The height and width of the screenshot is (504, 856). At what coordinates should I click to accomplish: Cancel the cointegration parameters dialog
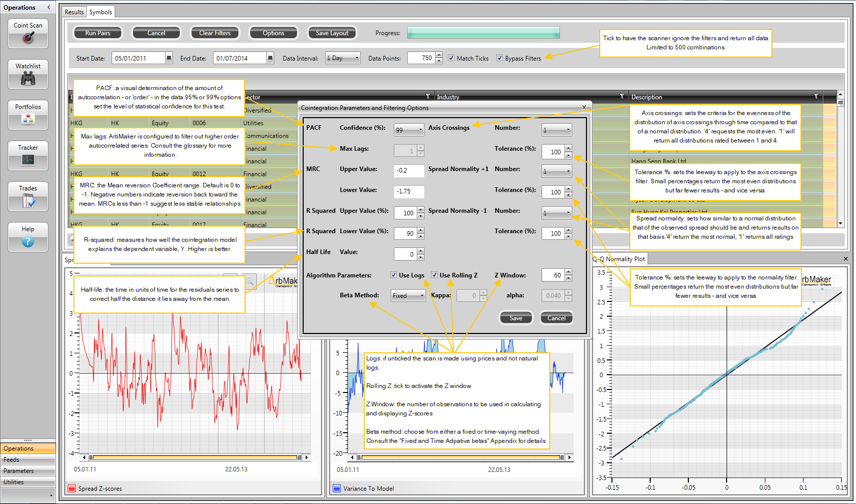(556, 318)
